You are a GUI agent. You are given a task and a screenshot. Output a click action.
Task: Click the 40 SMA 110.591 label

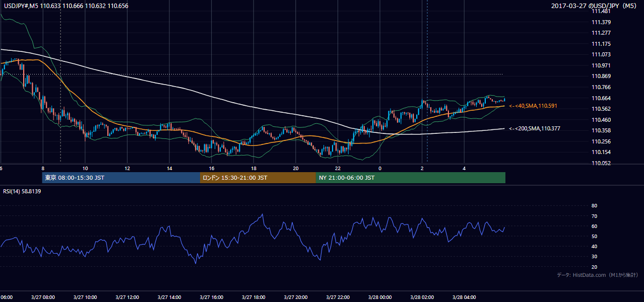click(x=533, y=106)
